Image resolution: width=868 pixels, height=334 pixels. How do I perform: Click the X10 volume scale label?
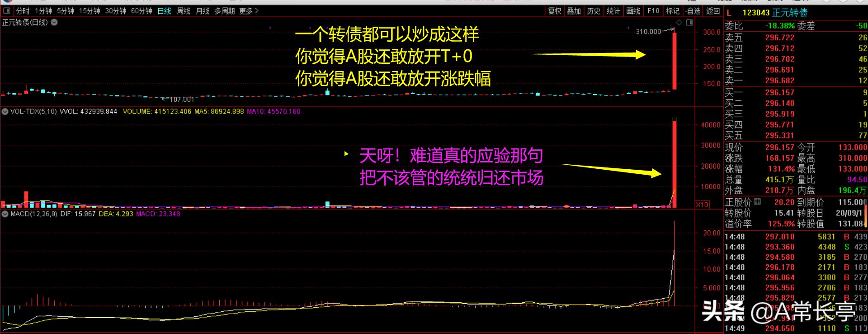[x=702, y=205]
